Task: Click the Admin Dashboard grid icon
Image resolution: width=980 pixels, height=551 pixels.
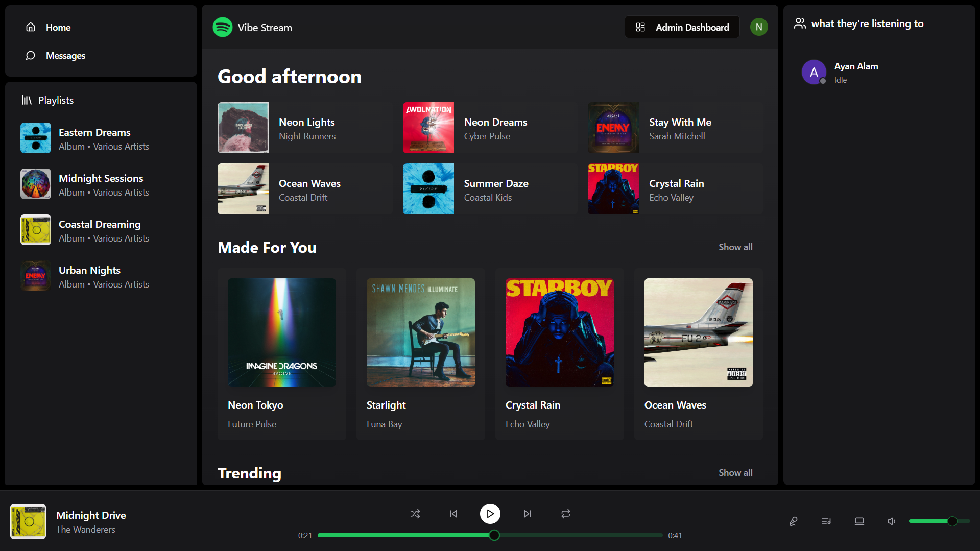Action: click(640, 27)
